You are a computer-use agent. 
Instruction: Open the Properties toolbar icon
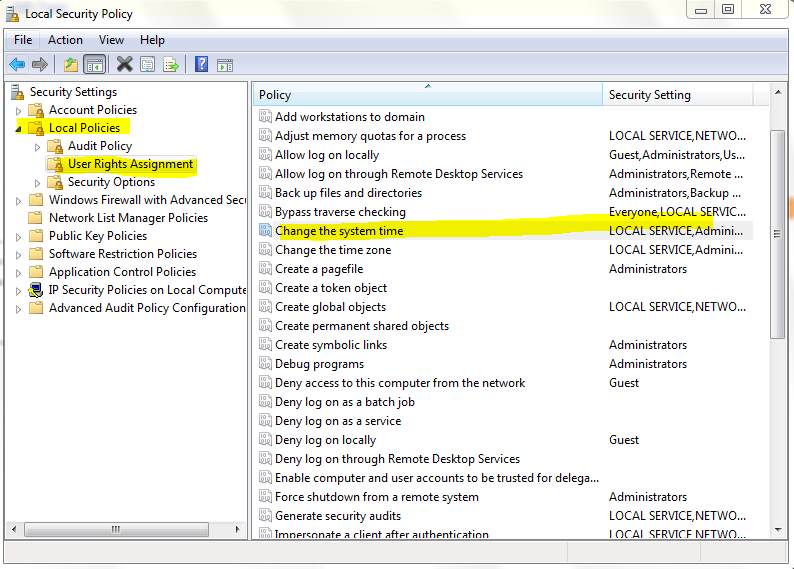click(147, 65)
